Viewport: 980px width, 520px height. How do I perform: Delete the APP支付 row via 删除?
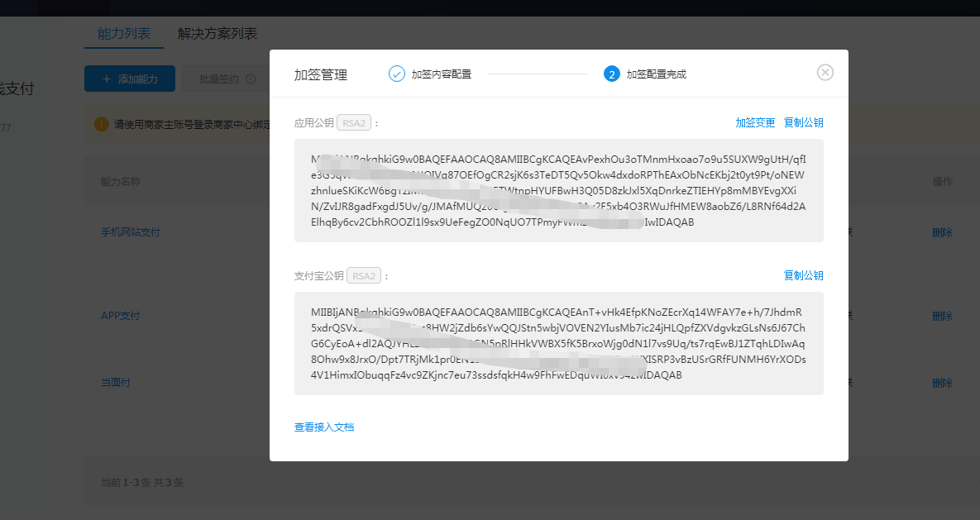(942, 316)
